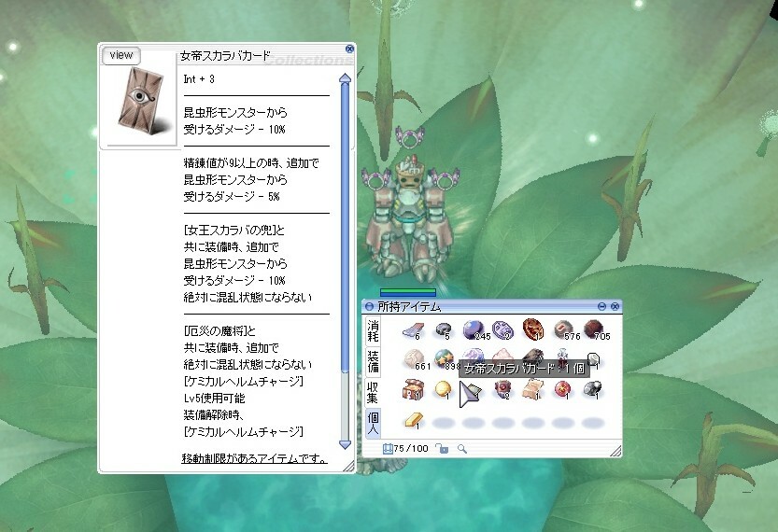This screenshot has height=532, width=778.
Task: Open the inventory search magnifier
Action: click(x=462, y=449)
